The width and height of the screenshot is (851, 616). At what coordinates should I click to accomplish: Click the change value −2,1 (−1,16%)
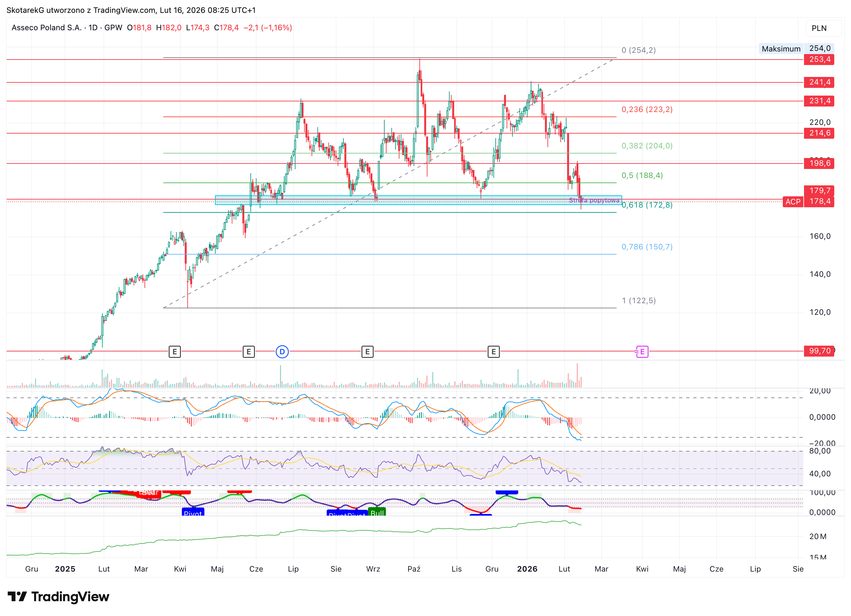267,28
